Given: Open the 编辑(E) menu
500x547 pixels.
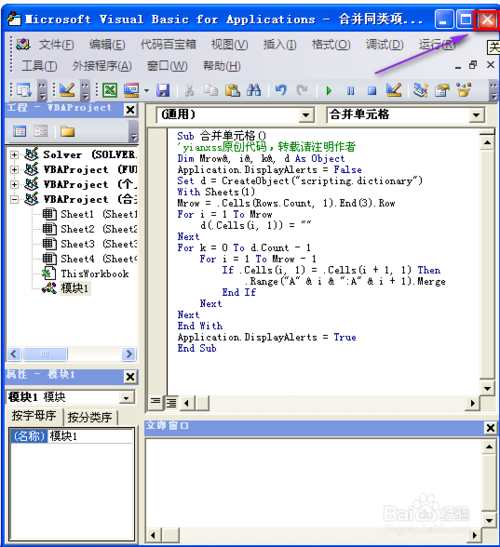Looking at the screenshot, I should tap(107, 45).
